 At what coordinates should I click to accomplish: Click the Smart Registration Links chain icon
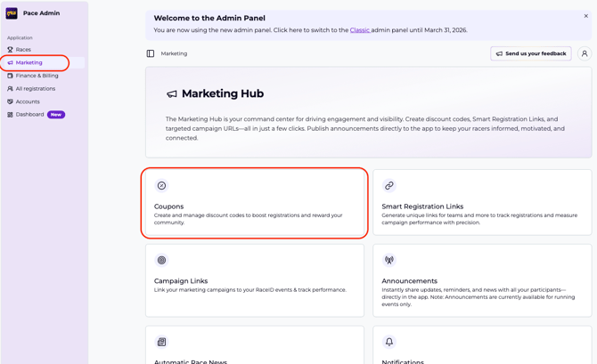tap(389, 186)
